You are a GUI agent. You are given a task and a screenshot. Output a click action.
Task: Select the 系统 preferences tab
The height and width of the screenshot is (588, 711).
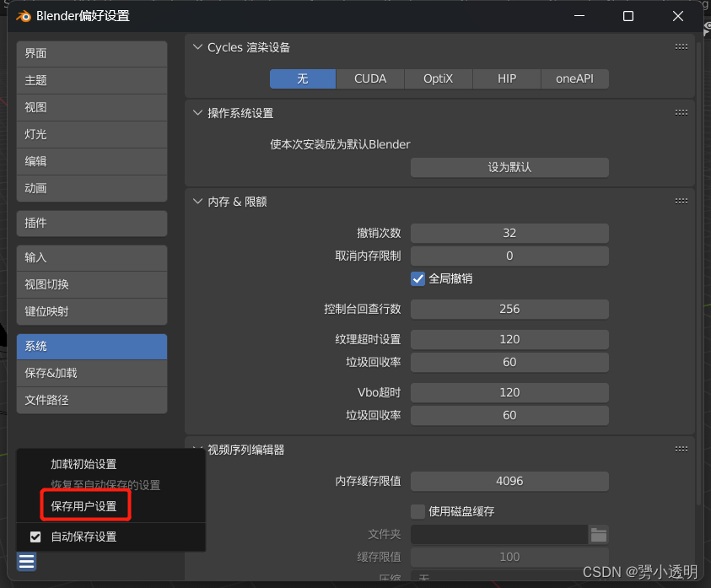[x=92, y=347]
